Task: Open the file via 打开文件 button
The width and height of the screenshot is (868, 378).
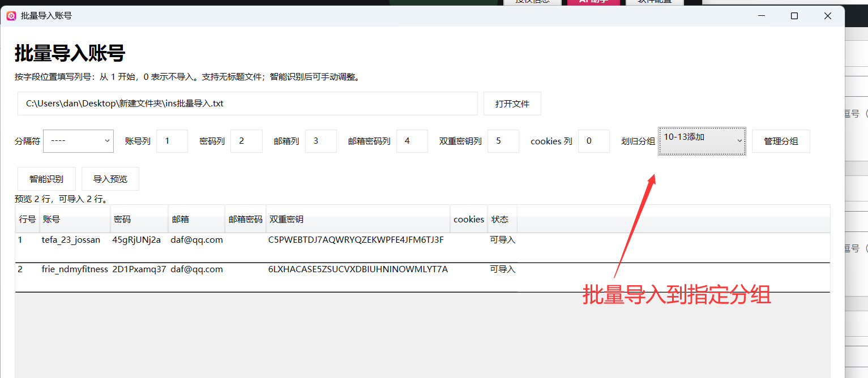Action: pos(512,104)
